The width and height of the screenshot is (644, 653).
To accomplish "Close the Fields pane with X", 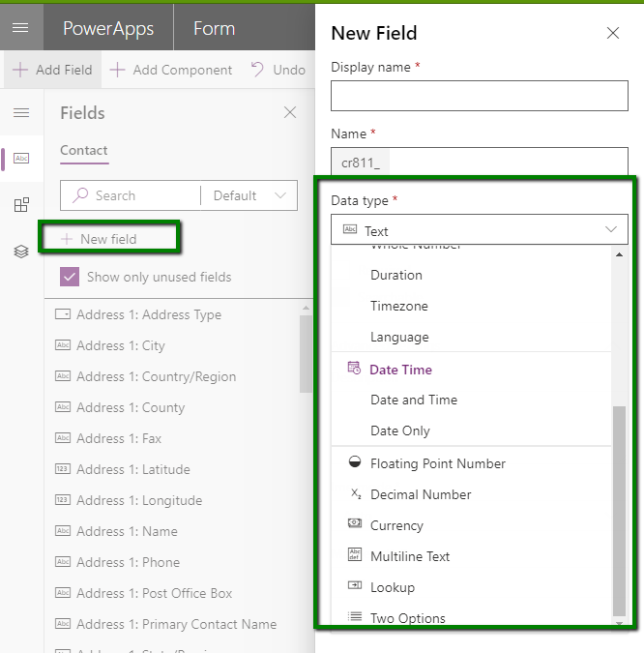I will pos(290,113).
